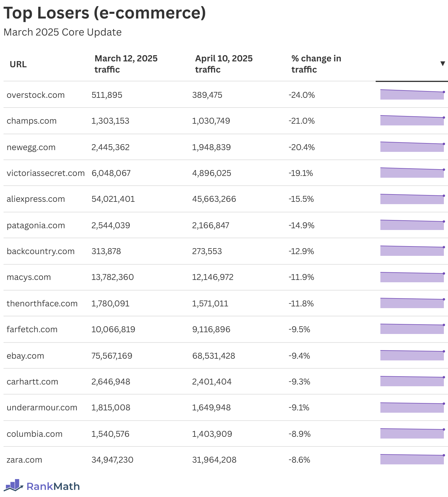Click the underarmour.com sparkline chart
Image resolution: width=448 pixels, height=497 pixels.
pos(412,407)
